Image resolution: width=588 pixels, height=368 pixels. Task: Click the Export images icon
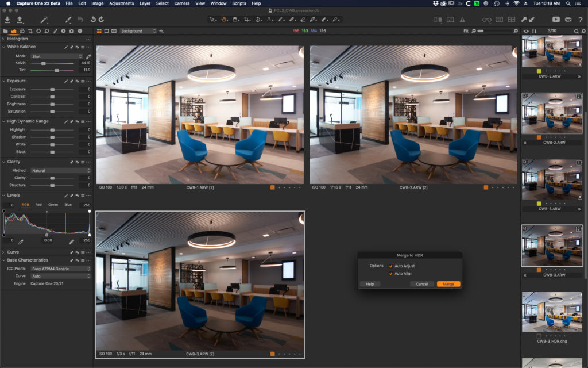(20, 20)
